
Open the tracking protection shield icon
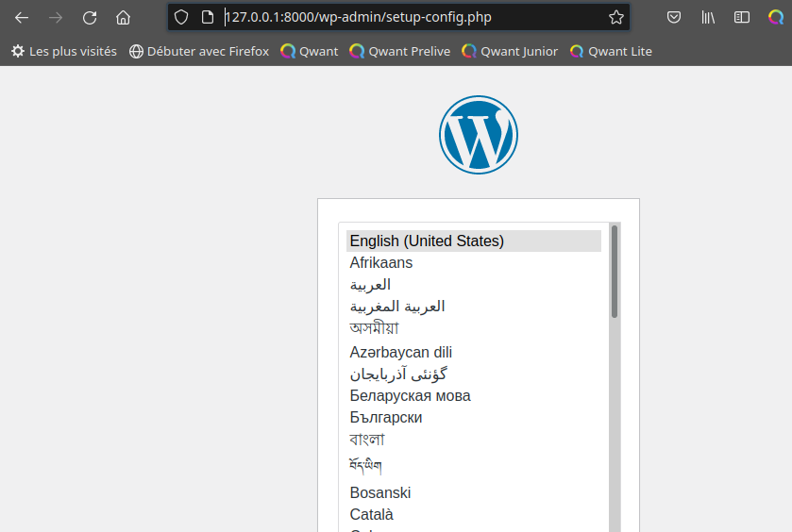[181, 17]
